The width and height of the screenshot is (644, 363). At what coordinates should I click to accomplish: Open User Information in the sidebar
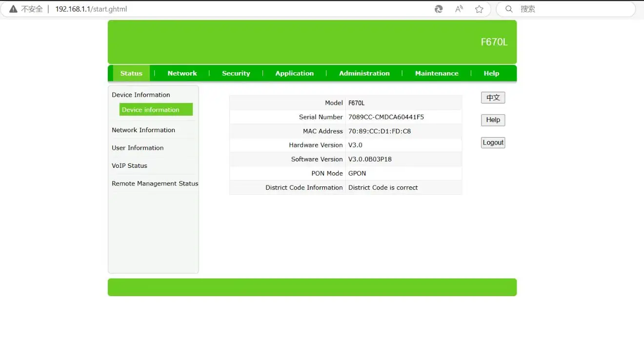(138, 148)
